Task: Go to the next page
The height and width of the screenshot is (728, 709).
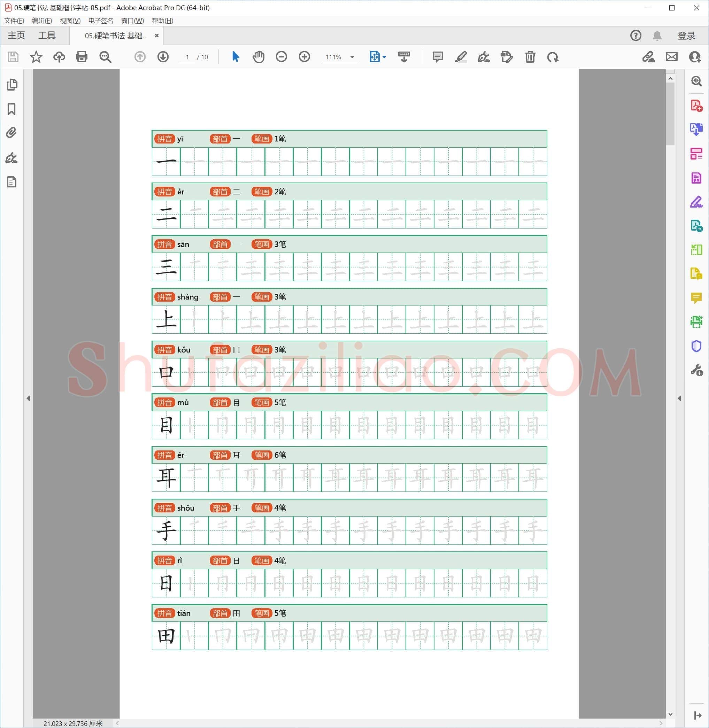Action: point(163,57)
